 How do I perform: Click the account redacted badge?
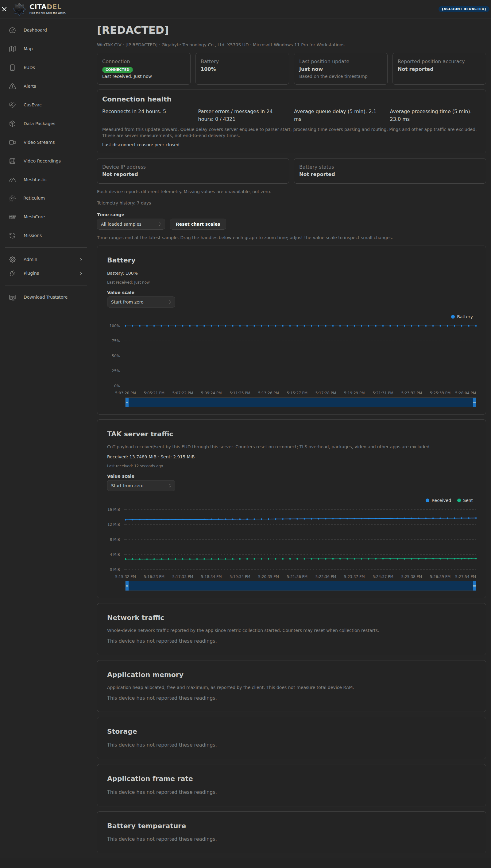(464, 9)
